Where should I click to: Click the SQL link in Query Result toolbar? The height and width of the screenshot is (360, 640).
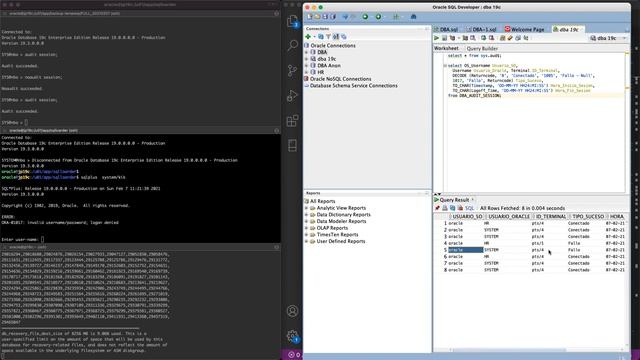pos(469,208)
